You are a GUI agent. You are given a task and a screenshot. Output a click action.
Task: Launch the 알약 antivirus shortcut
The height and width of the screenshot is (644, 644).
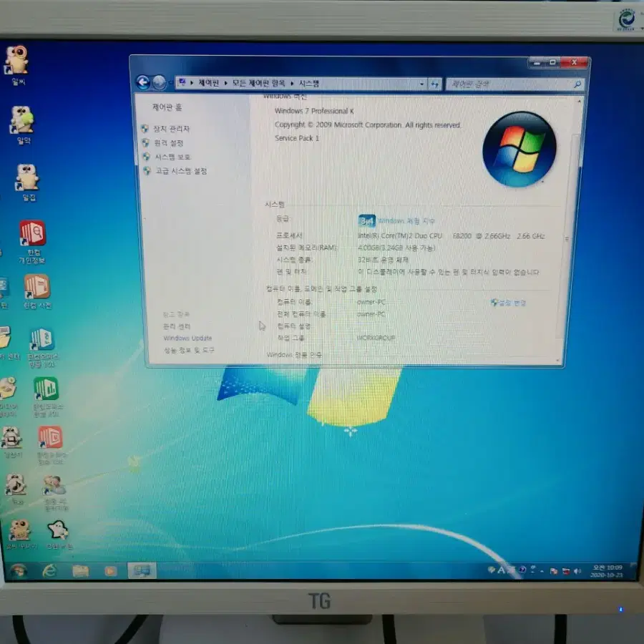click(x=23, y=125)
